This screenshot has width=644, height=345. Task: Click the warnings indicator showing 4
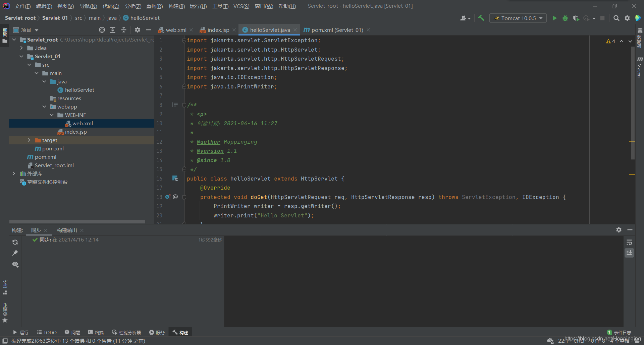click(x=610, y=41)
